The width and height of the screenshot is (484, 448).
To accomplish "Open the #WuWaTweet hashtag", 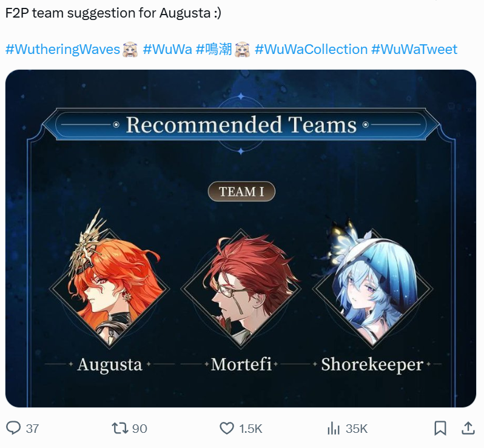I will (414, 49).
